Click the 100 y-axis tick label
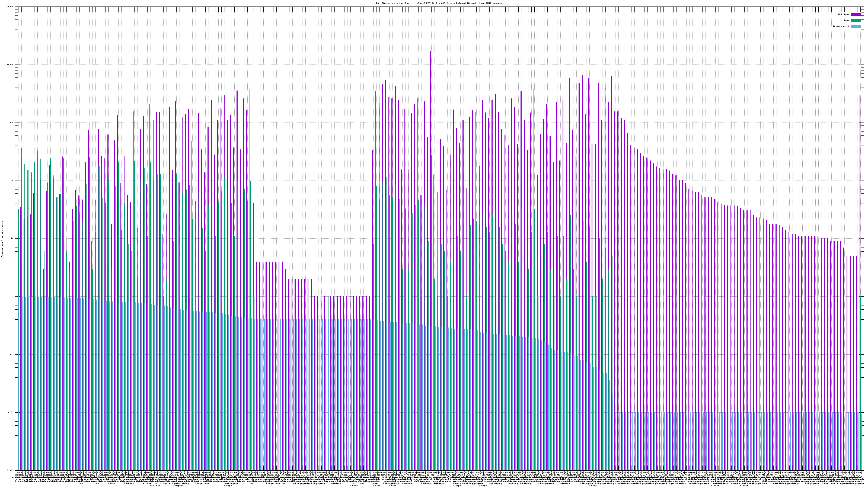This screenshot has width=868, height=488. (11, 181)
